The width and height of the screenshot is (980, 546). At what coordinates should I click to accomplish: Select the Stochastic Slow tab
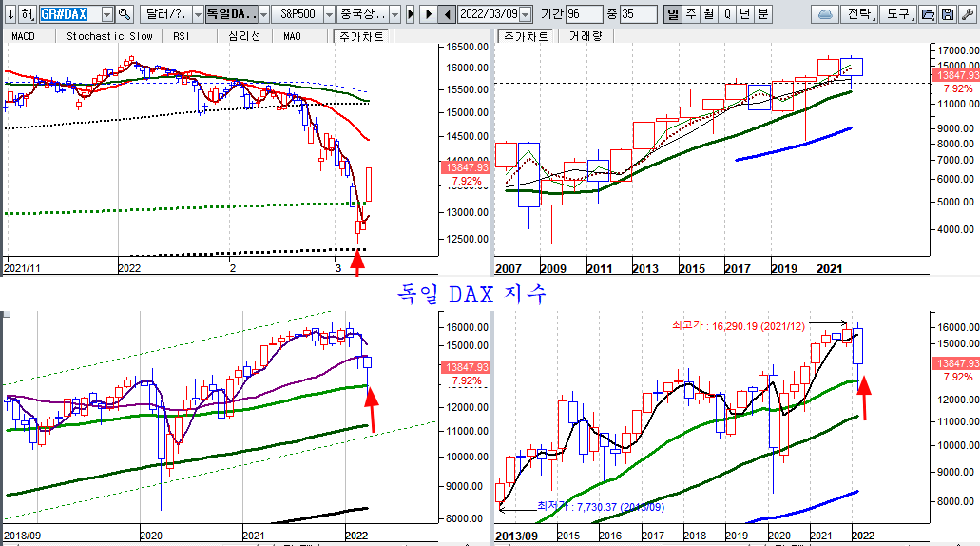coord(109,36)
